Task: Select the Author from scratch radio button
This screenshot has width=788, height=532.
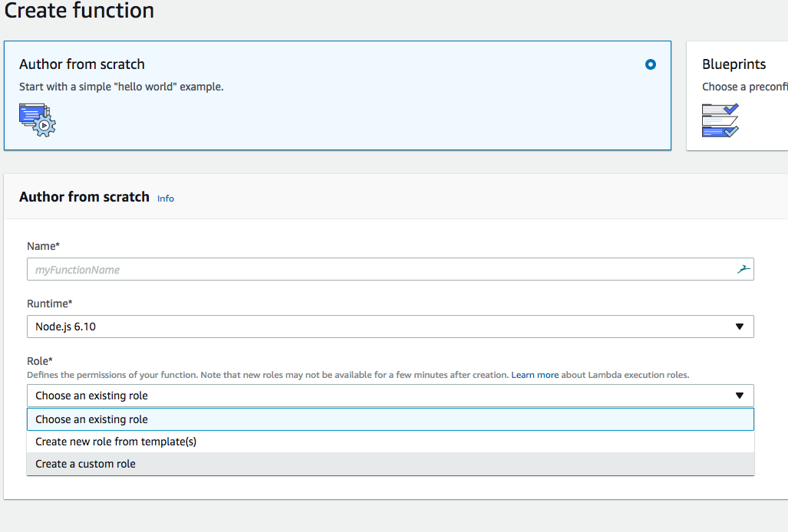Action: (651, 64)
